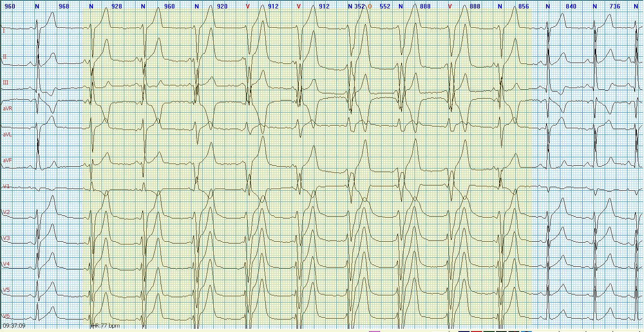Click the V beat label after the 920 interval

coord(248,6)
